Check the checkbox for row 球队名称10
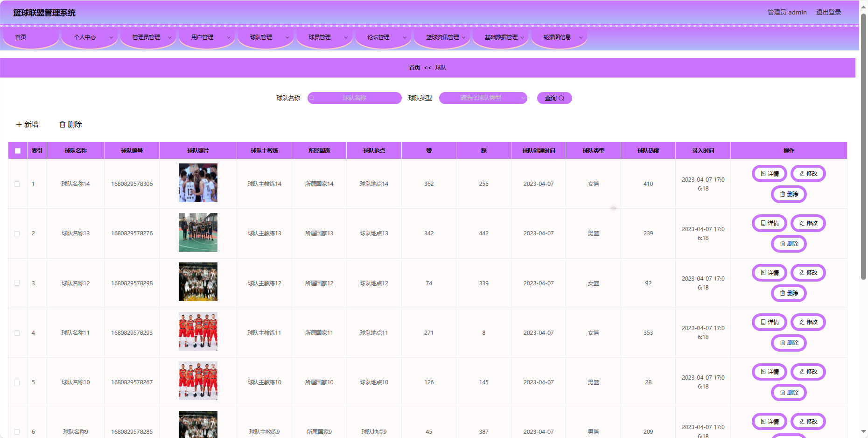This screenshot has width=868, height=438. pyautogui.click(x=17, y=382)
